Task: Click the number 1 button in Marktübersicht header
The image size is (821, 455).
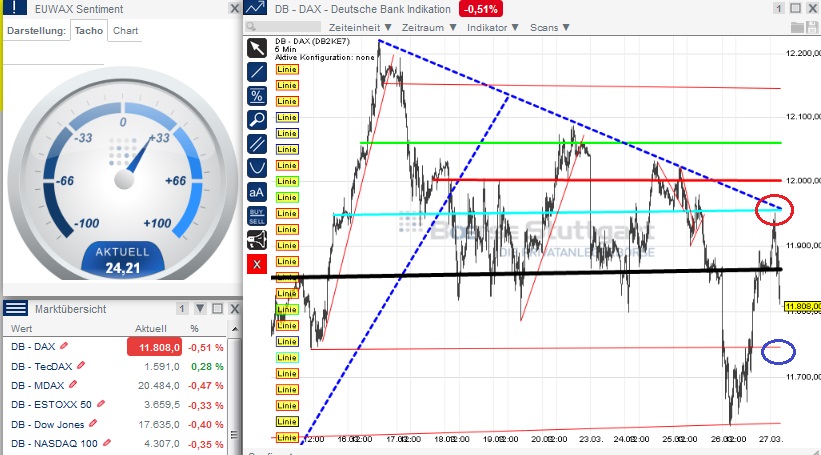Action: (182, 309)
